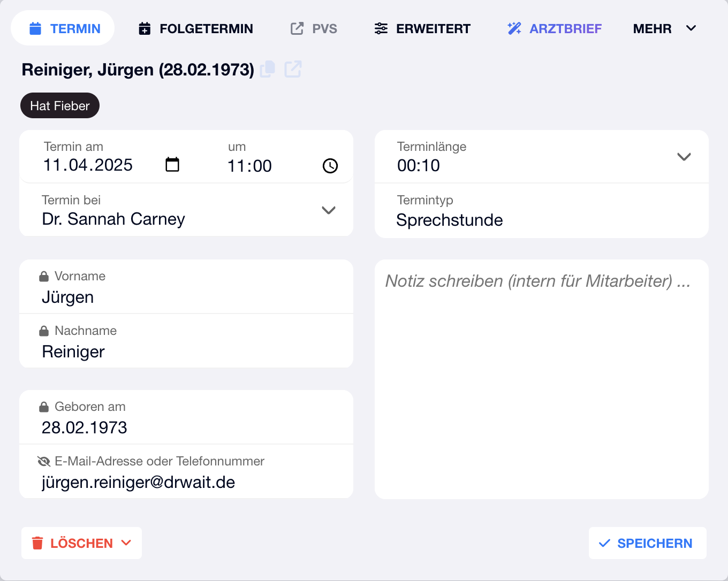Click the clock icon beside the time 11:00
Image resolution: width=728 pixels, height=581 pixels.
pos(330,166)
